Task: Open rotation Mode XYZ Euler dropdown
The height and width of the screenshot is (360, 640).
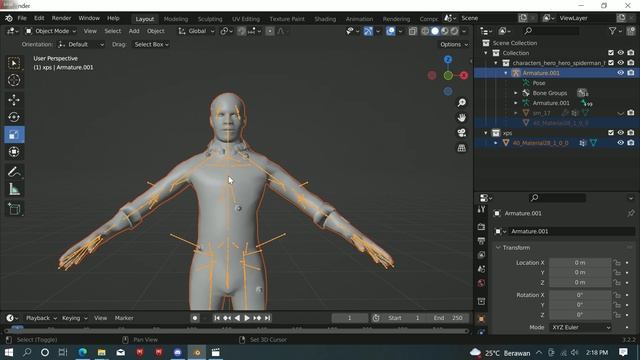Action: [580, 327]
